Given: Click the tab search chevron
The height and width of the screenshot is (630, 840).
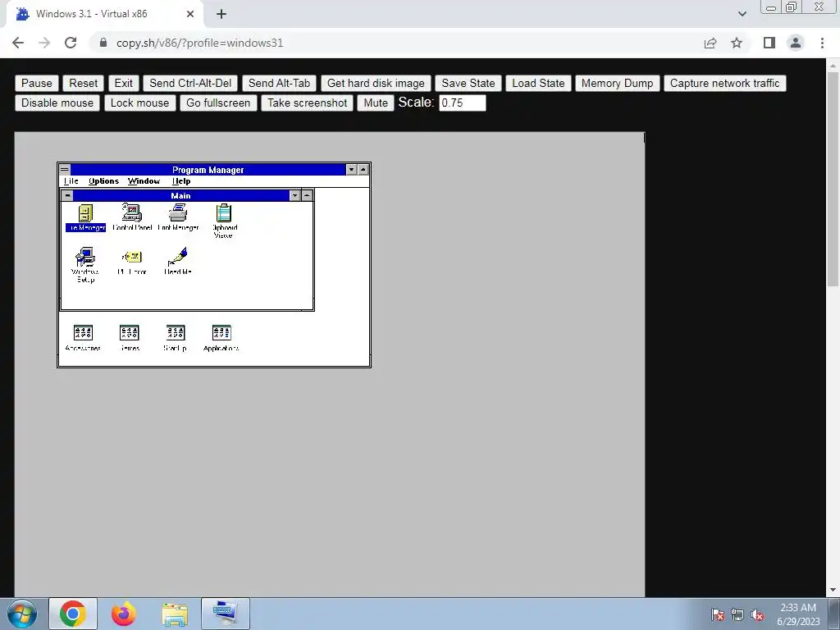Looking at the screenshot, I should click(742, 14).
